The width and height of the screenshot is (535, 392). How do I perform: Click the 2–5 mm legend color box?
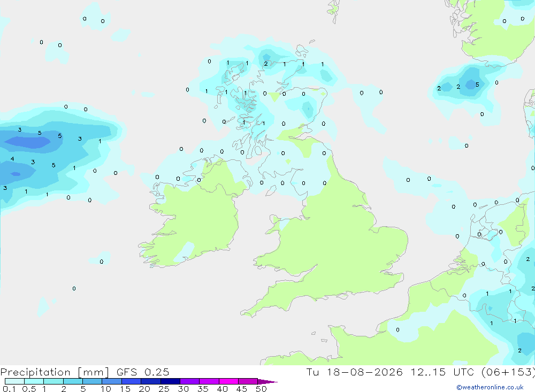point(73,381)
